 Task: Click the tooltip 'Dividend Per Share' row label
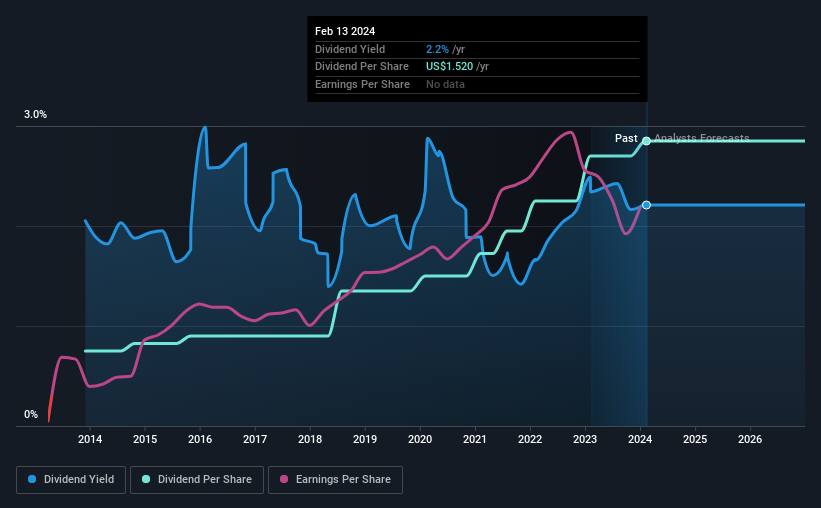coord(362,67)
